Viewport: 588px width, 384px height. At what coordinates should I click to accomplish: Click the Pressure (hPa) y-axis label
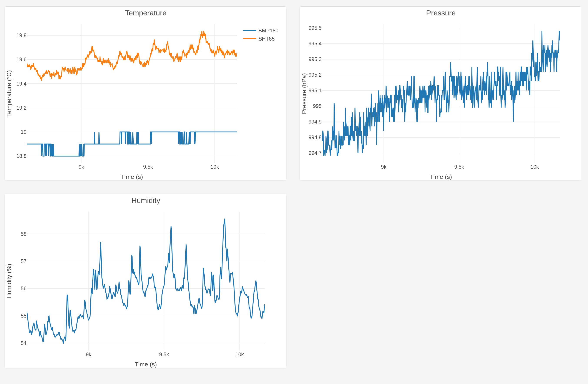point(304,94)
